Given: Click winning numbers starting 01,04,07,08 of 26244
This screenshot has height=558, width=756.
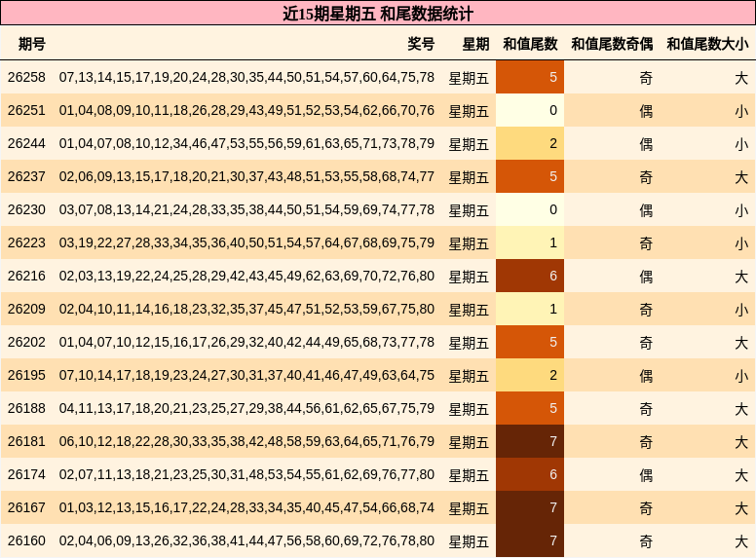Looking at the screenshot, I should tap(246, 143).
